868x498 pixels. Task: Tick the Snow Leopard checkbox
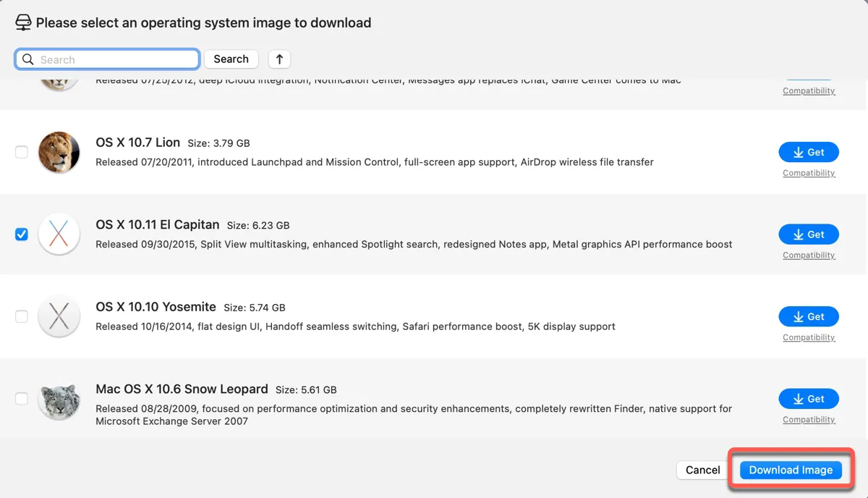[x=22, y=399]
